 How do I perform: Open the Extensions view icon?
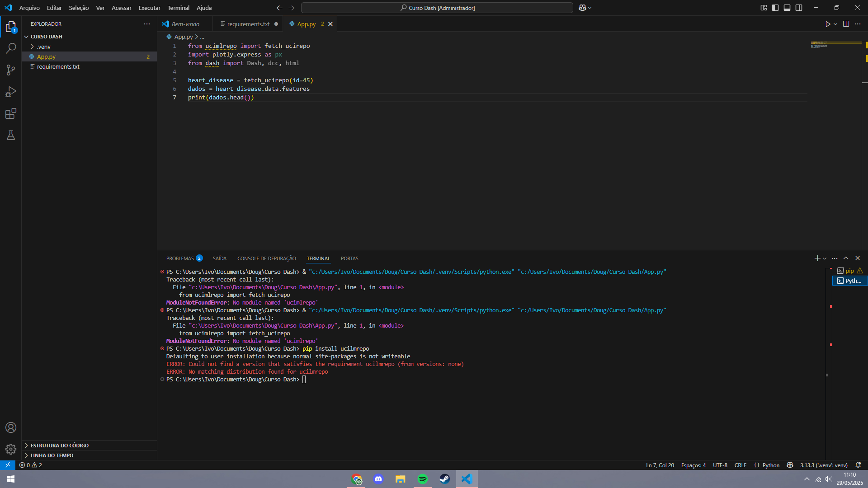click(x=11, y=113)
